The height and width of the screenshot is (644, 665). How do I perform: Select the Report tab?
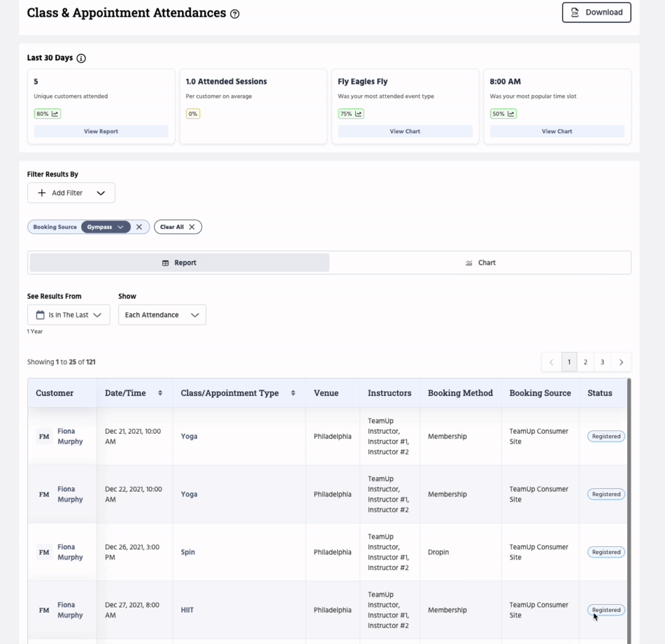(180, 263)
